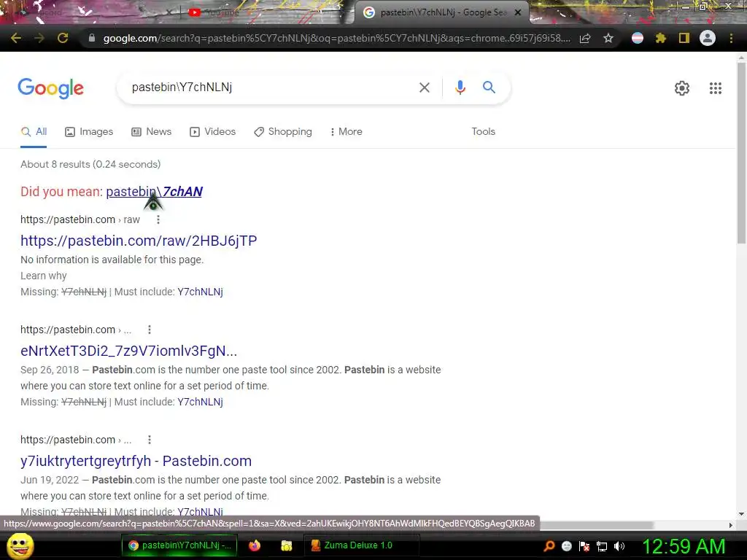Viewport: 747px width, 560px height.
Task: Open options for the y7iuktrytertgreytrfyh result
Action: tap(149, 440)
